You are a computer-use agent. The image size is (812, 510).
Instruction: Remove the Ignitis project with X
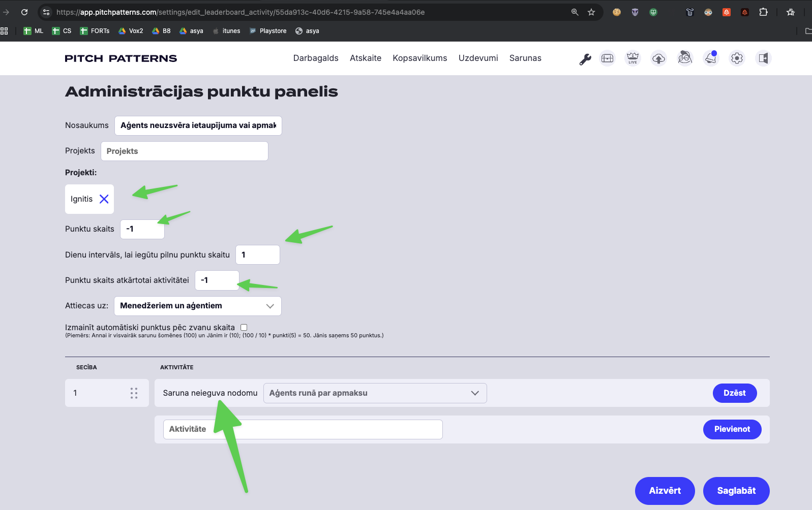coord(104,199)
